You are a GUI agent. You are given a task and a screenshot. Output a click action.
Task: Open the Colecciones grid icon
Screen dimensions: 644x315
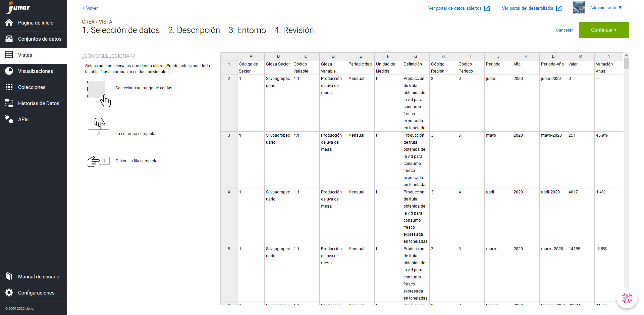coord(9,87)
